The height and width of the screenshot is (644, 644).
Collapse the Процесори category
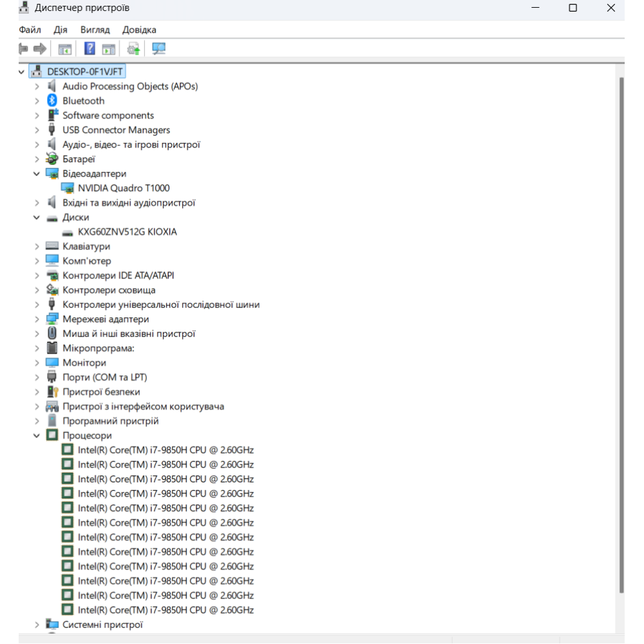37,436
